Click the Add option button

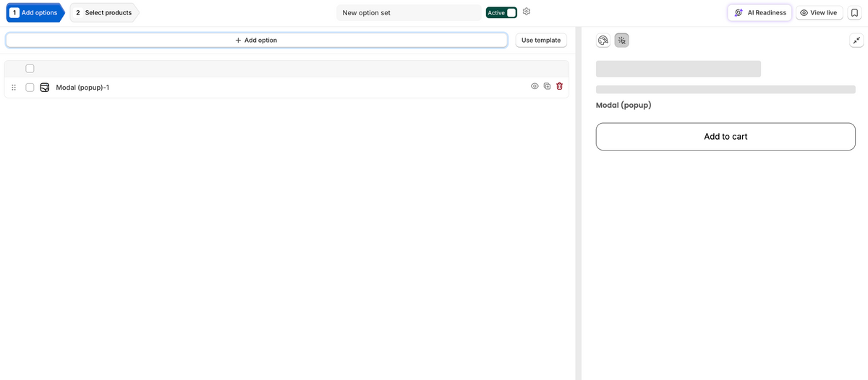coord(257,41)
